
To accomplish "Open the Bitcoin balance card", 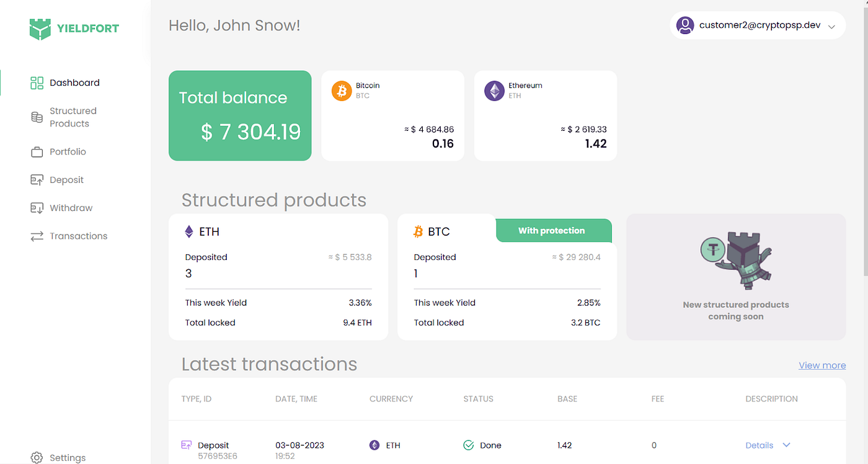I will [x=392, y=115].
